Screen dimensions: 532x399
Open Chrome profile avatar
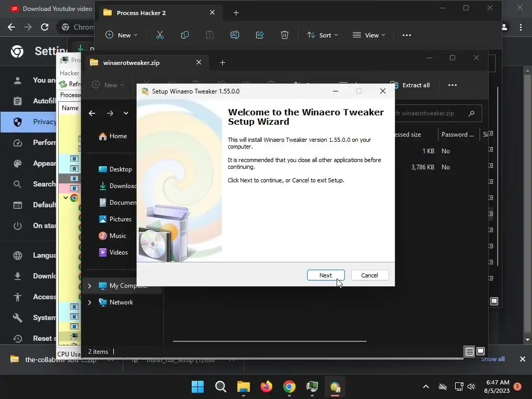tap(504, 27)
